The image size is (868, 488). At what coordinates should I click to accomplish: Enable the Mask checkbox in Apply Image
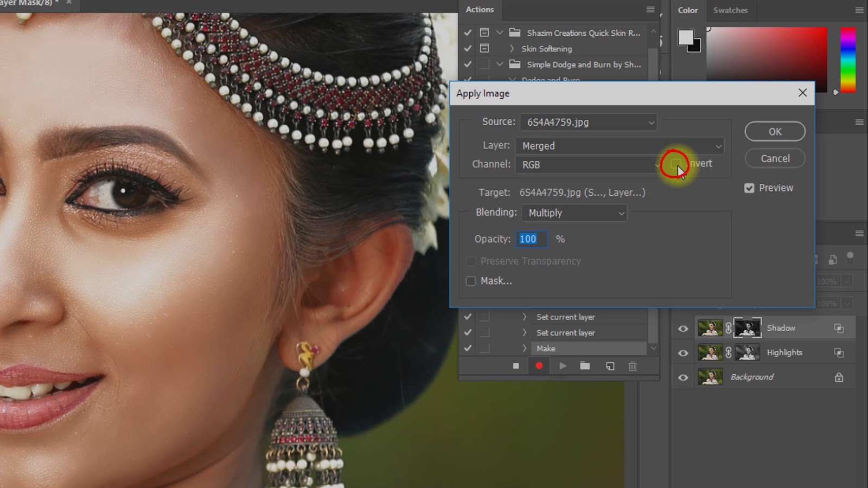click(x=471, y=281)
